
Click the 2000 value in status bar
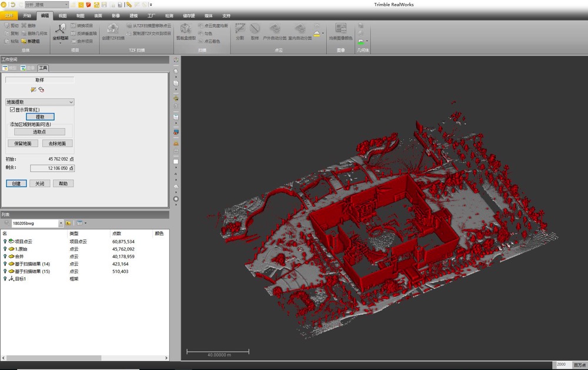[562, 364]
